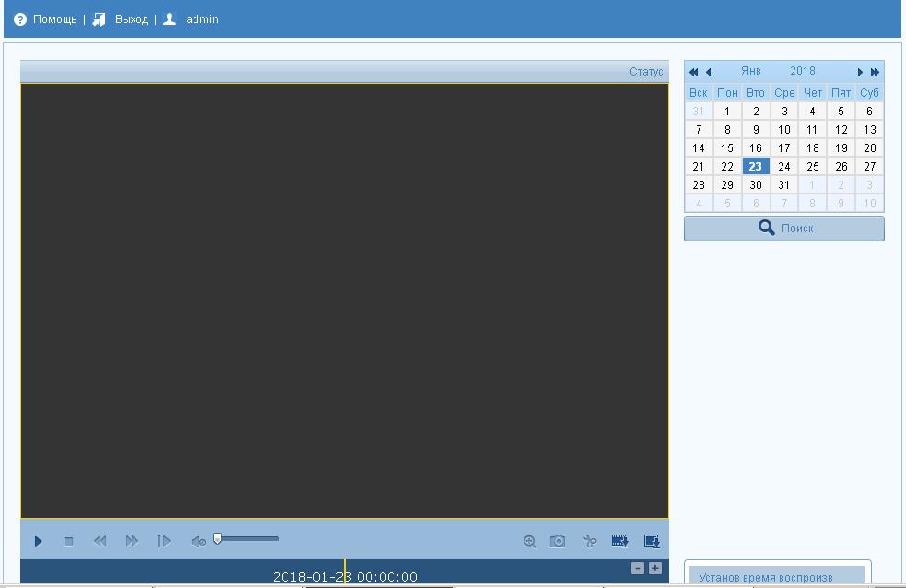
Task: Start clipping video with the scissors icon
Action: click(590, 541)
